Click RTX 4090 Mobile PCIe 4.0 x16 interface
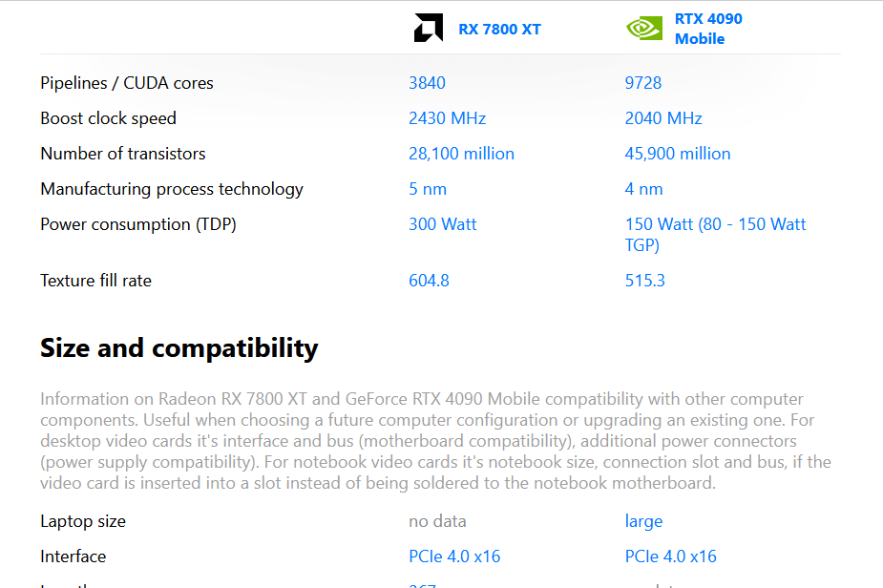This screenshot has width=883, height=588. click(671, 557)
